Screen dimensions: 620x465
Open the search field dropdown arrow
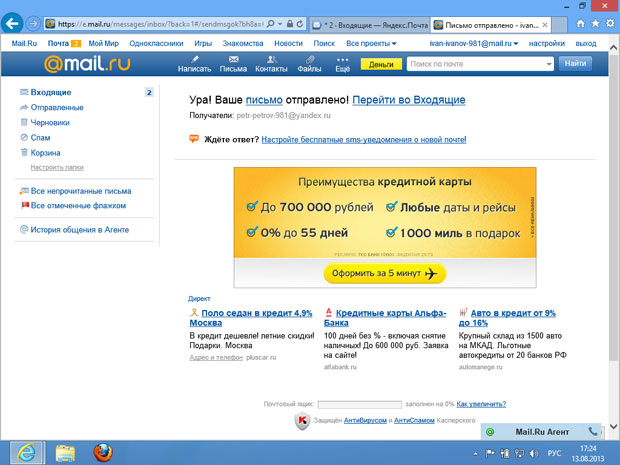coord(548,64)
